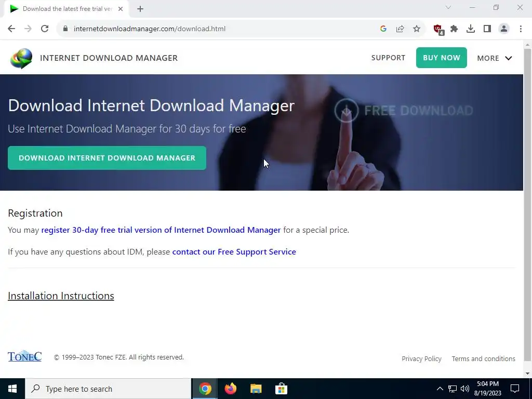Toggle the Chrome side panel icon
532x399 pixels.
pyautogui.click(x=487, y=29)
